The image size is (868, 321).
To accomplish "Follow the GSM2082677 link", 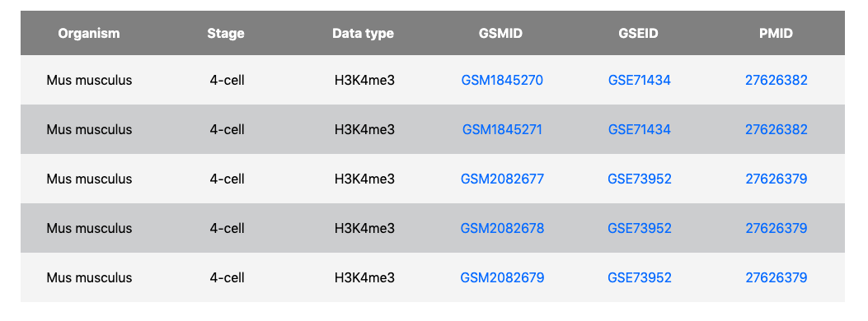I will 502,179.
